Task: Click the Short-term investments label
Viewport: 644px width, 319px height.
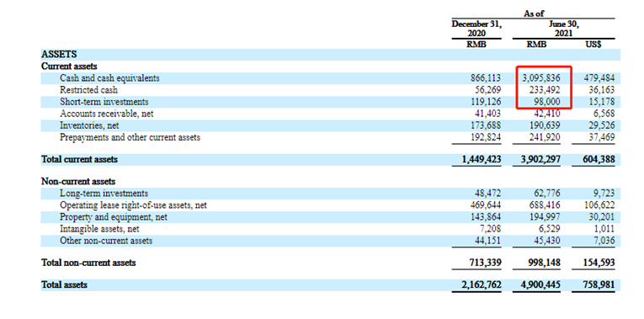Action: (x=104, y=102)
